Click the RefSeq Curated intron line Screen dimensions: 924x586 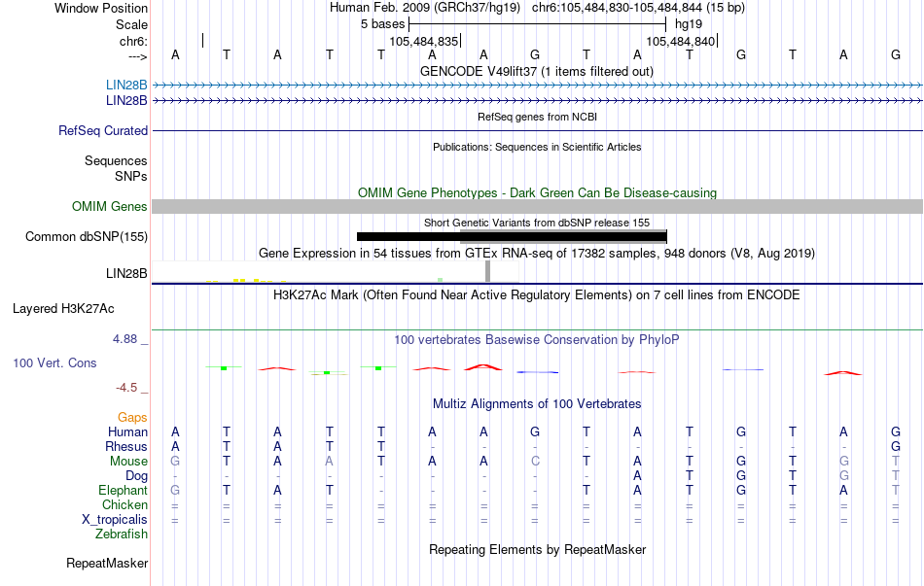pos(537,131)
